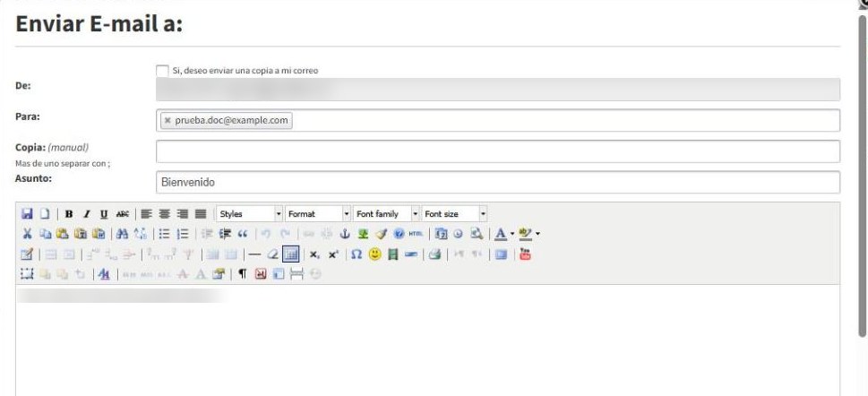Center align the text
The image size is (868, 396).
point(165,214)
